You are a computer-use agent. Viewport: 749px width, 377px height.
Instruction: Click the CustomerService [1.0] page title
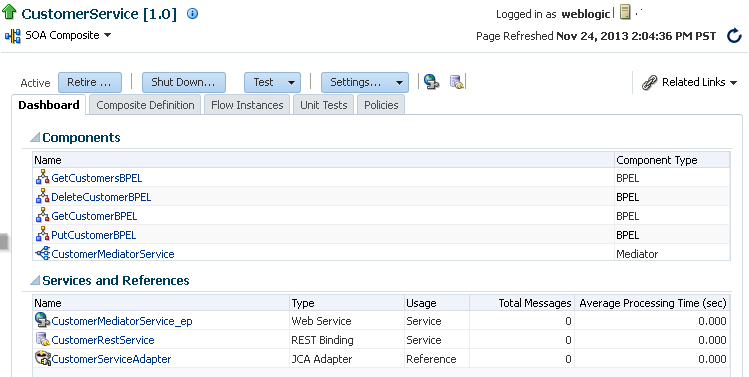[99, 14]
